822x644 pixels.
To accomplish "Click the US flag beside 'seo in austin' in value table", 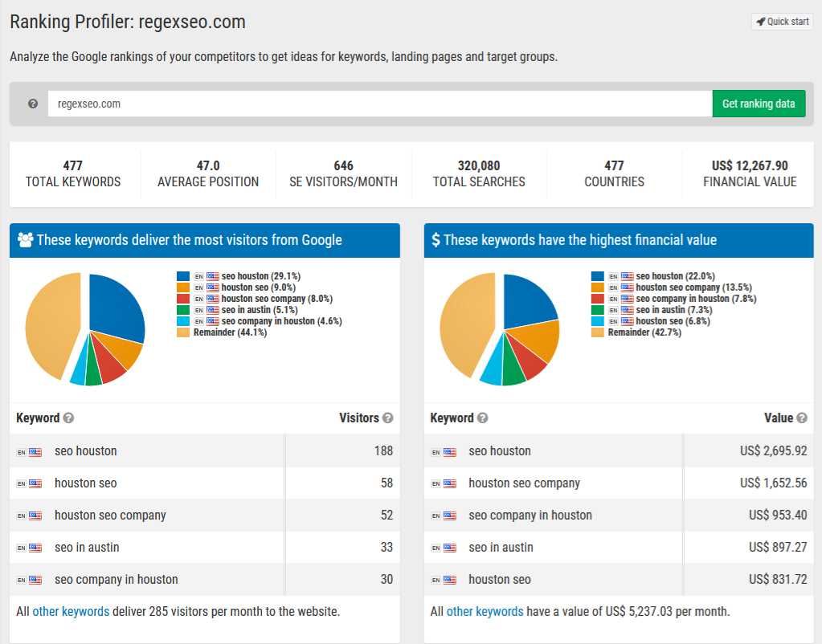I will pyautogui.click(x=449, y=548).
